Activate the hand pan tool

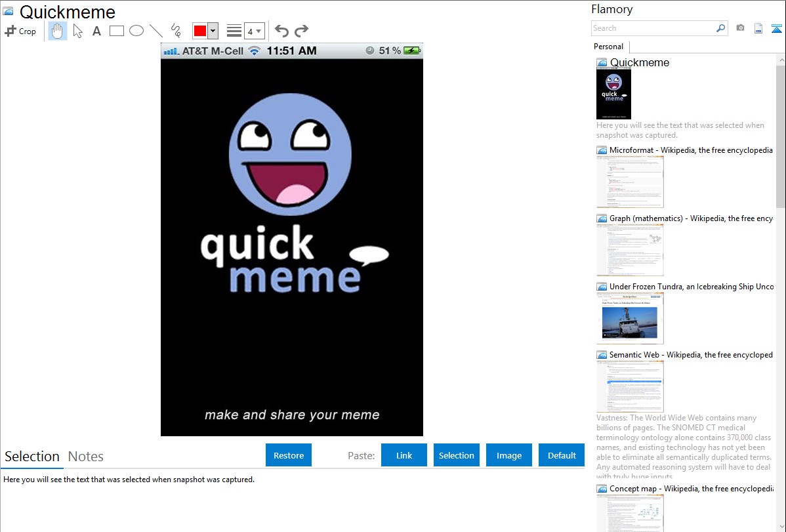coord(57,31)
